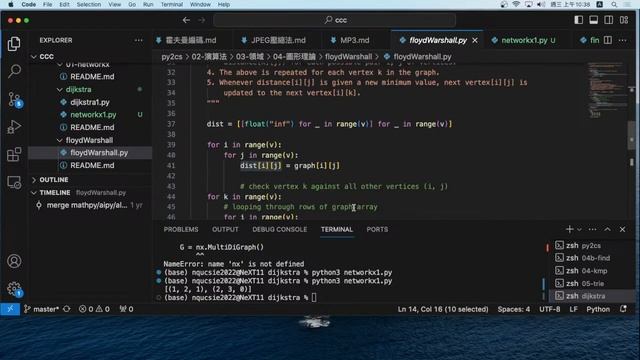This screenshot has height=360, width=640.
Task: Click Ln 14, Col 16 position indicator
Action: (443, 309)
